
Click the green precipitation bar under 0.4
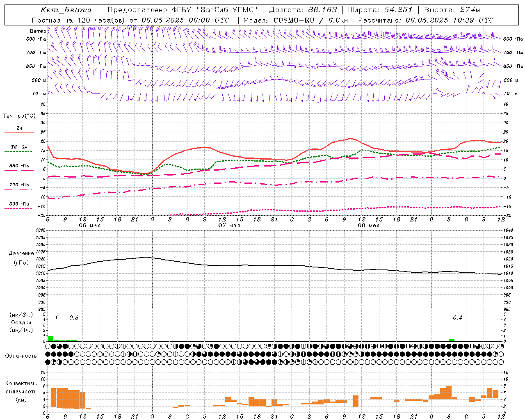tap(452, 340)
